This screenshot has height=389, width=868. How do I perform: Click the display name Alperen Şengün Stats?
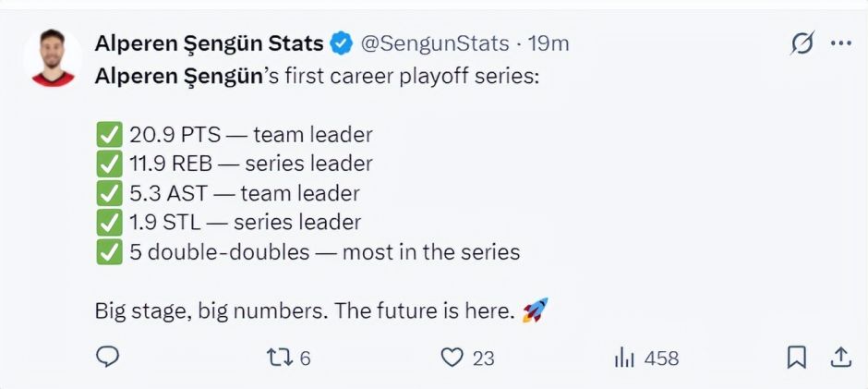[x=209, y=43]
